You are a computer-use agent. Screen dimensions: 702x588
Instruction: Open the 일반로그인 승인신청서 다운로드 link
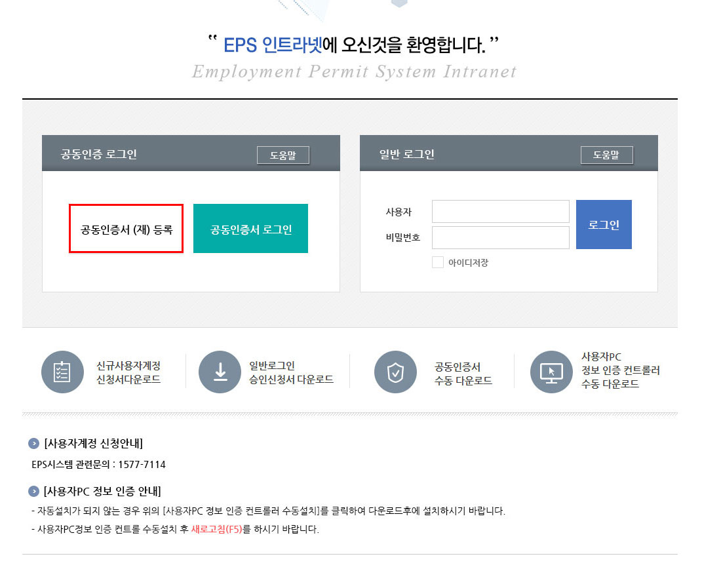pos(291,373)
